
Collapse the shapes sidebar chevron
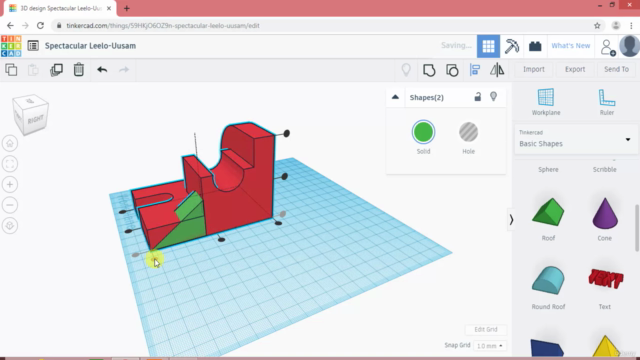pos(511,220)
